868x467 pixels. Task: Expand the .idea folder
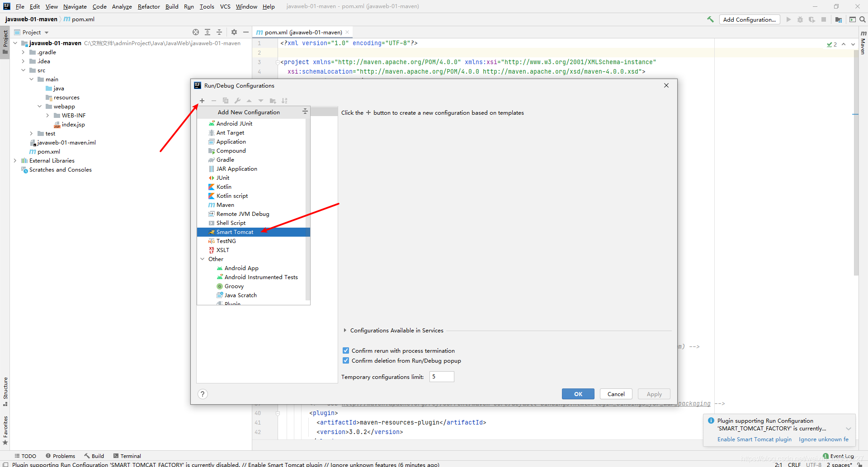[x=24, y=61]
